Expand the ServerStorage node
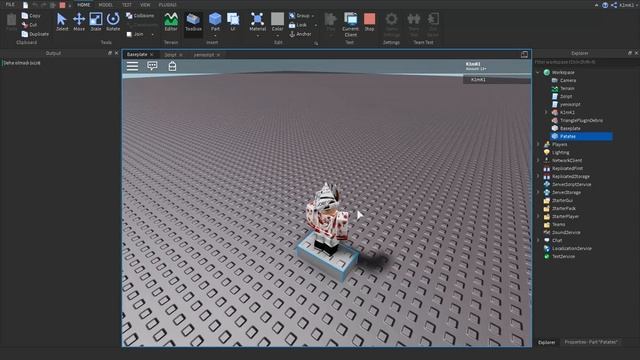 click(x=538, y=192)
